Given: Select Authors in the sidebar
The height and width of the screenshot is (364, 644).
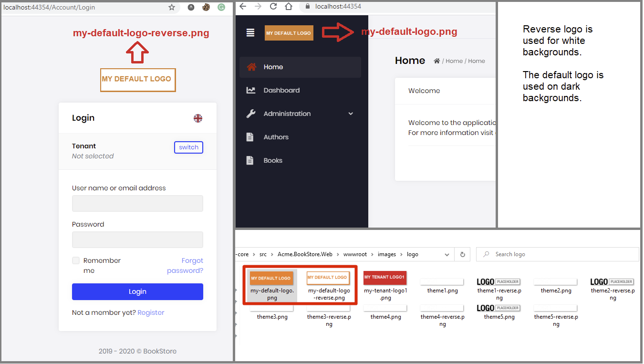Looking at the screenshot, I should click(x=276, y=137).
